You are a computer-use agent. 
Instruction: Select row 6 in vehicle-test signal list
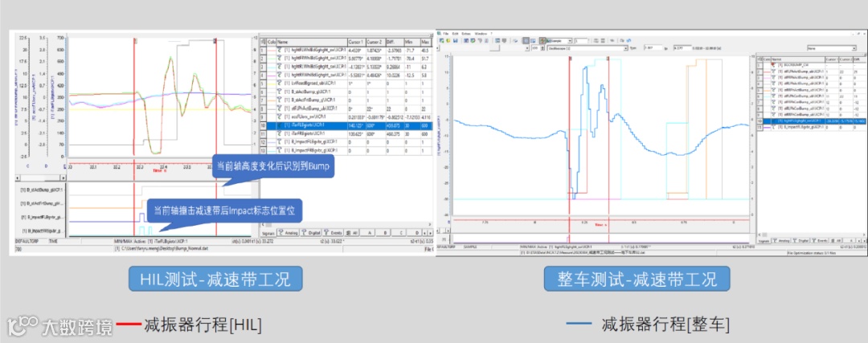[812, 96]
